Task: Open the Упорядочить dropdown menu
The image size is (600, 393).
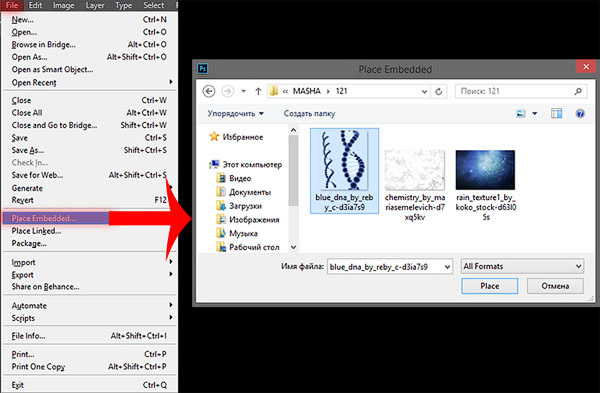Action: pyautogui.click(x=236, y=113)
